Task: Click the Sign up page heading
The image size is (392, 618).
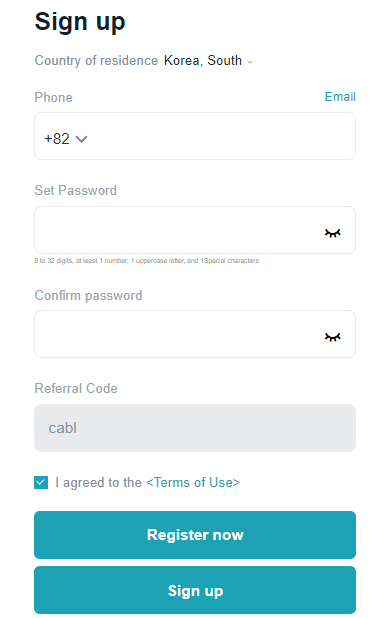Action: 80,22
